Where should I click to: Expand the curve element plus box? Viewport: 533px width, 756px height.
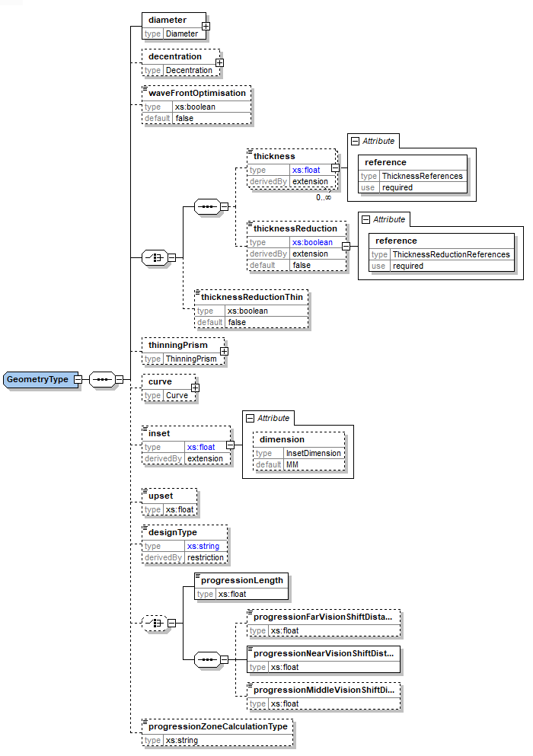(x=195, y=388)
